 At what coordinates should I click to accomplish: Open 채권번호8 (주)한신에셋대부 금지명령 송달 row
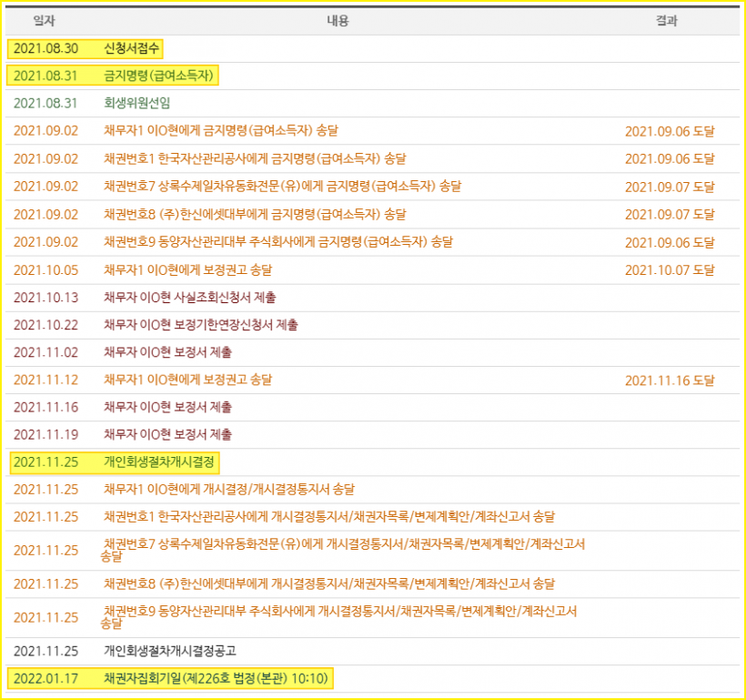(x=255, y=214)
